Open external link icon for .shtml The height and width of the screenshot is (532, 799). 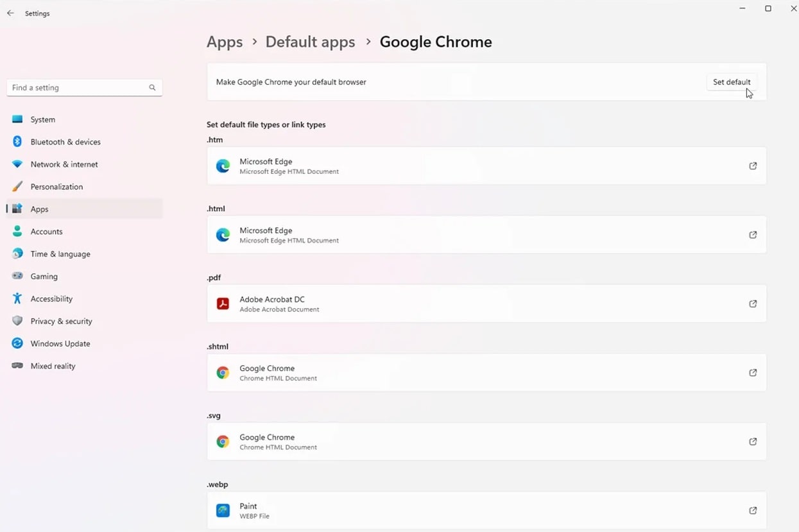pyautogui.click(x=753, y=373)
